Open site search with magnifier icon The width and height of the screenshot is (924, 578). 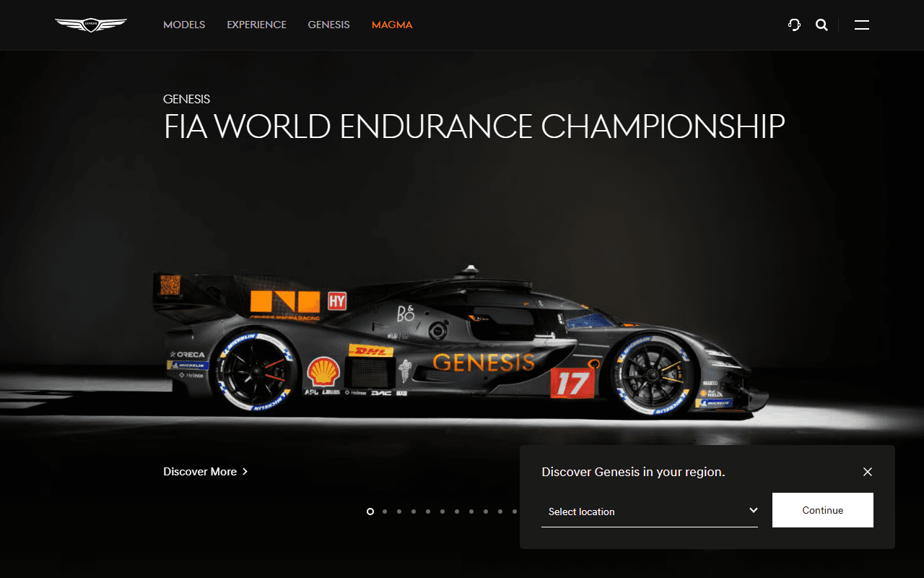click(x=821, y=25)
